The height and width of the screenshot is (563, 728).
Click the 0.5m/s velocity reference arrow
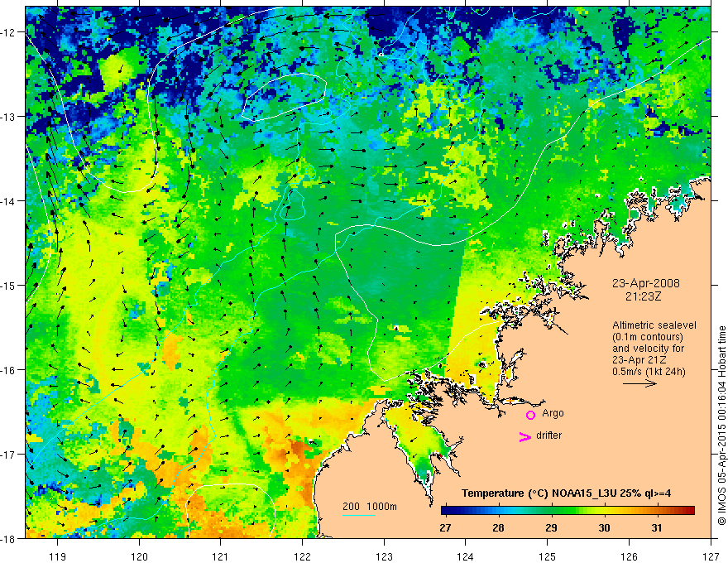click(639, 383)
